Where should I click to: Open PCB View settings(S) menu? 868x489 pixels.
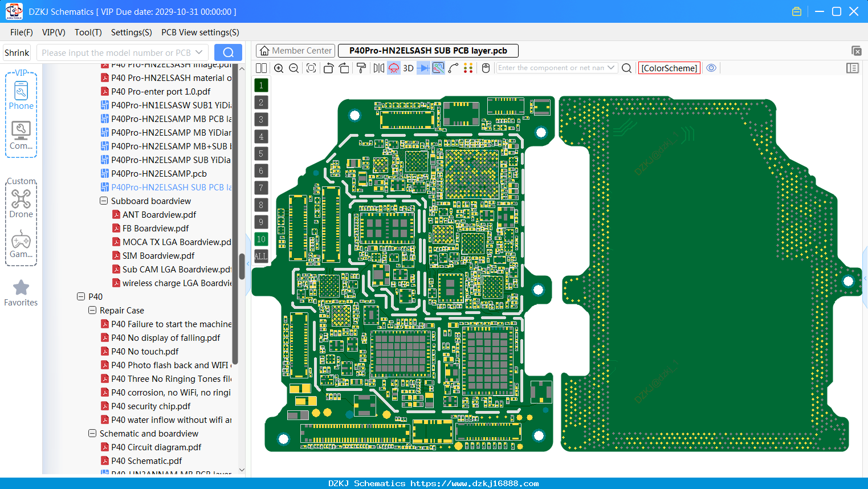coord(200,32)
